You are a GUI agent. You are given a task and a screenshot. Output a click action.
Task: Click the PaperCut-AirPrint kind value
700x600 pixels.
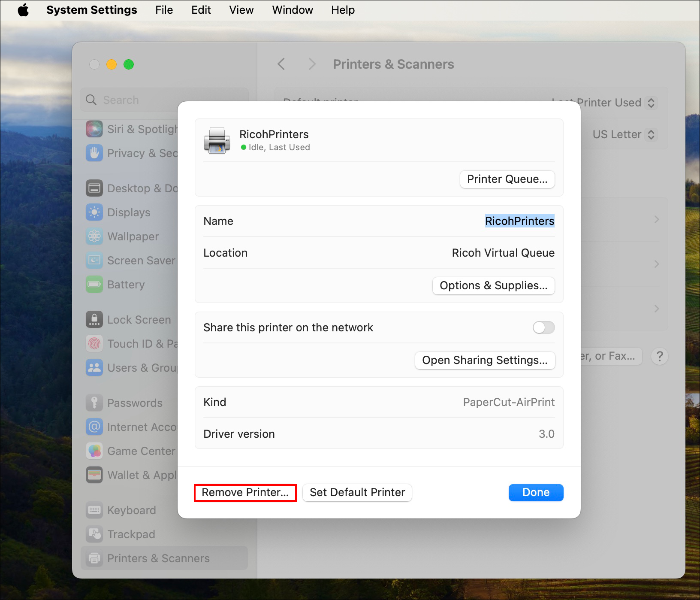point(509,402)
